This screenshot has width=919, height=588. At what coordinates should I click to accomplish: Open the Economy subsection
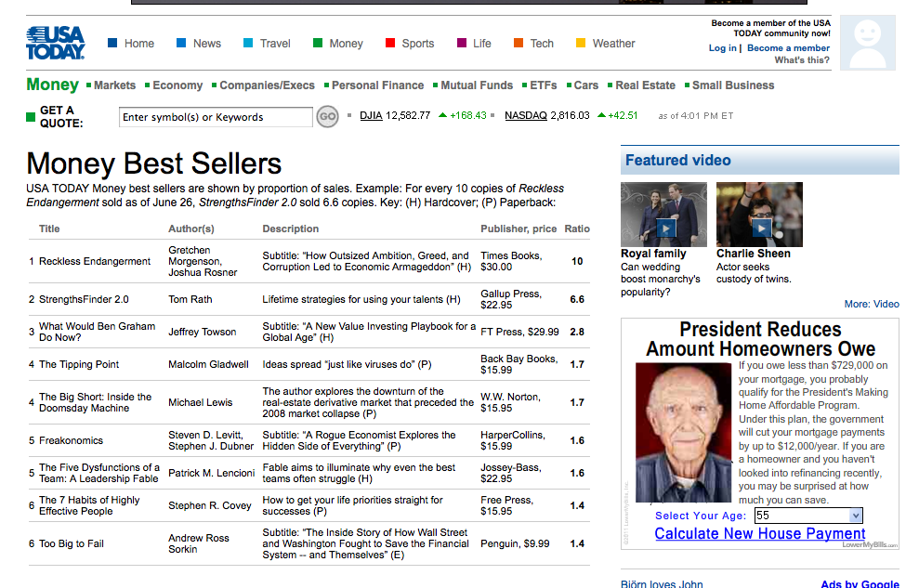[x=177, y=85]
